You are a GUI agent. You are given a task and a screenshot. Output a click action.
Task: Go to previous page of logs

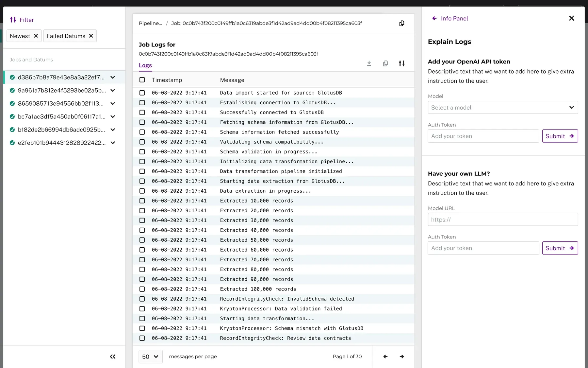click(385, 357)
